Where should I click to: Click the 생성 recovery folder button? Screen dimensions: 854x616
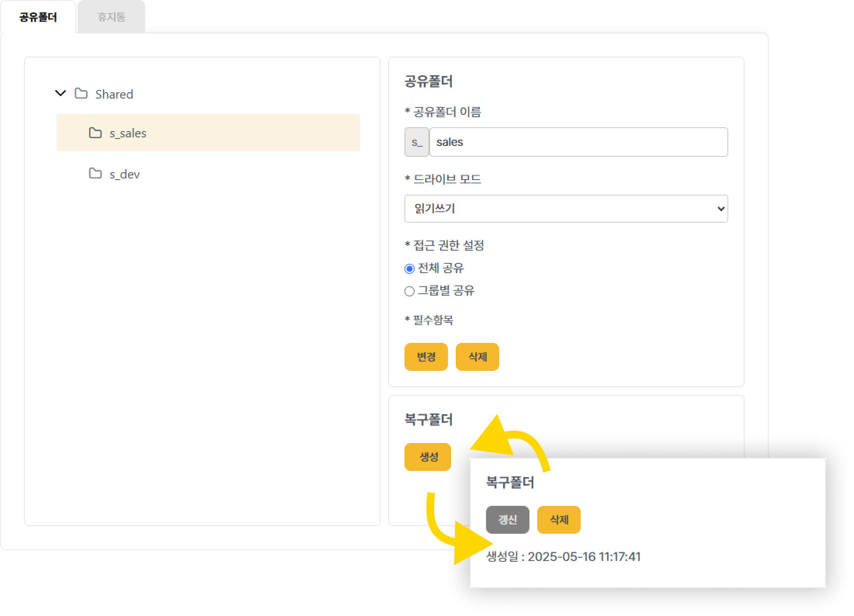point(428,457)
